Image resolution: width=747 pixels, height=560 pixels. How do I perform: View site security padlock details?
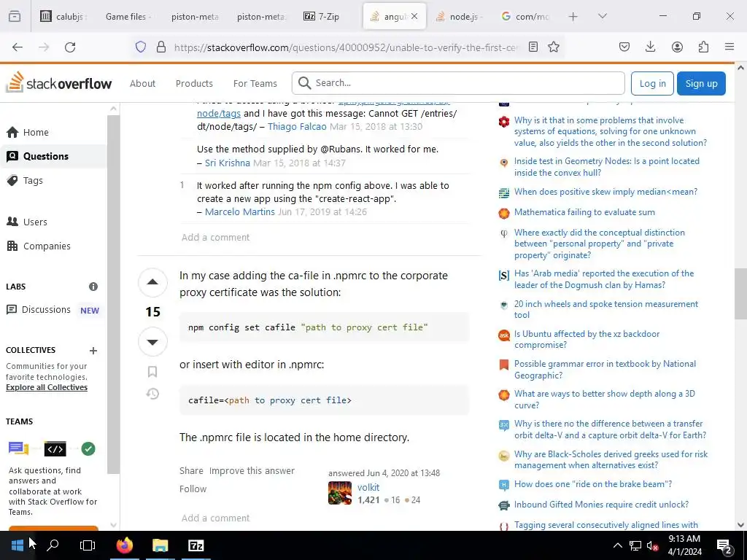(161, 47)
